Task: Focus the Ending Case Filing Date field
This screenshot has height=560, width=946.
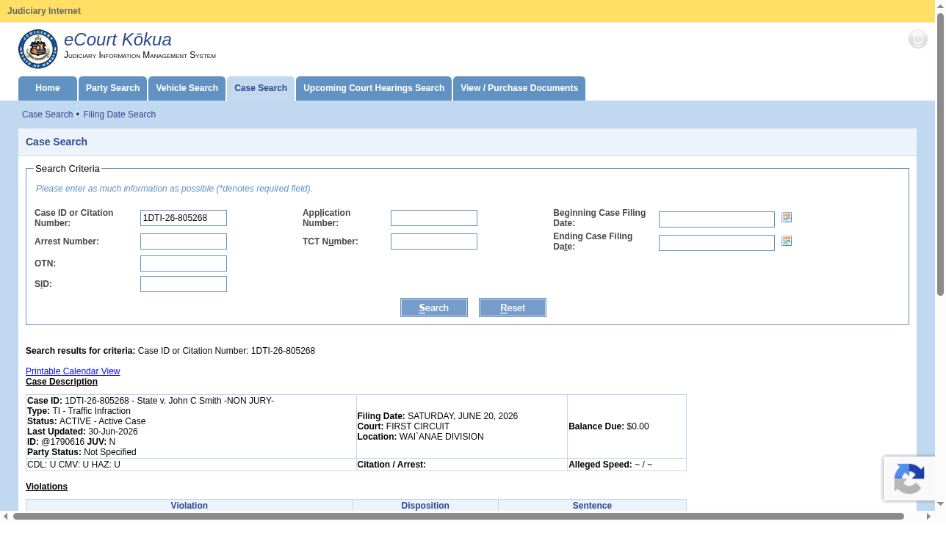Action: [x=717, y=243]
